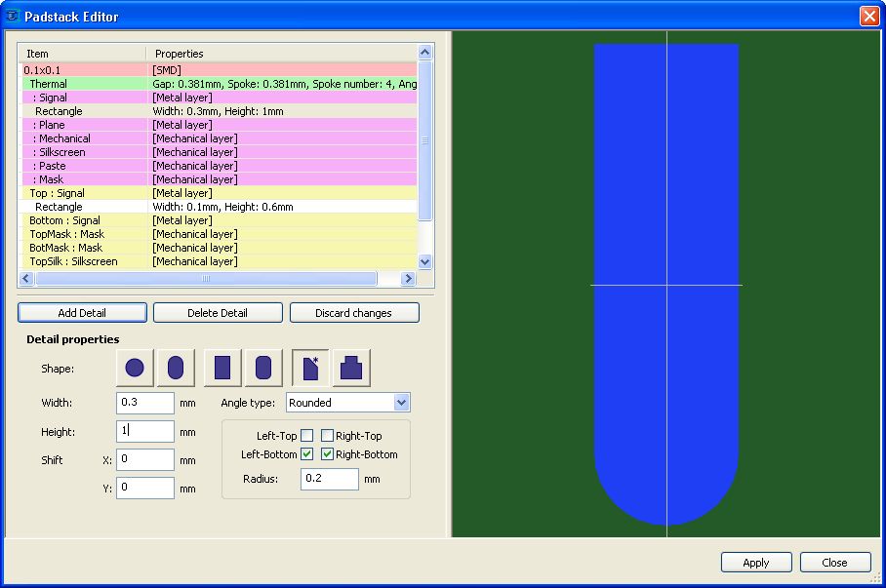This screenshot has width=886, height=588.
Task: Select the ': Signal' layer row
Action: point(220,98)
